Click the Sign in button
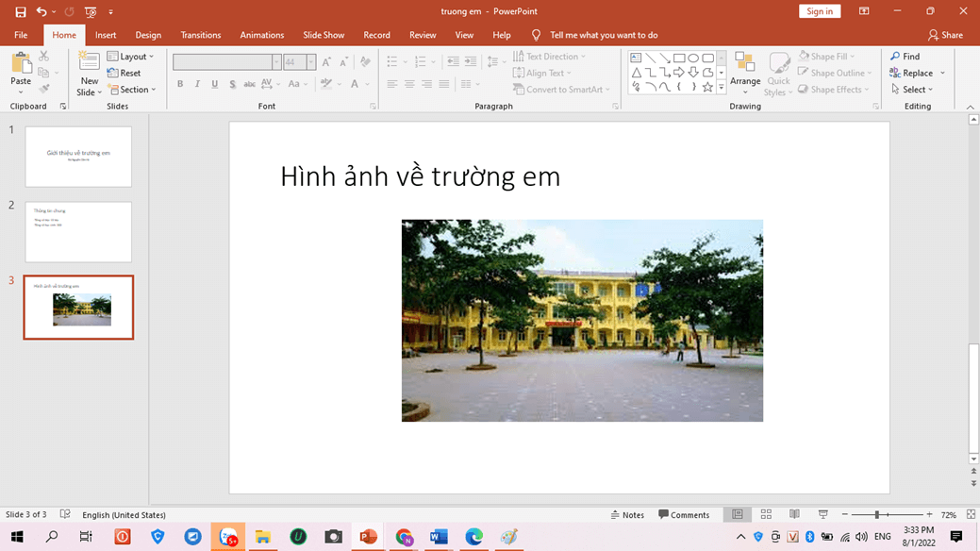The image size is (980, 551). [819, 11]
